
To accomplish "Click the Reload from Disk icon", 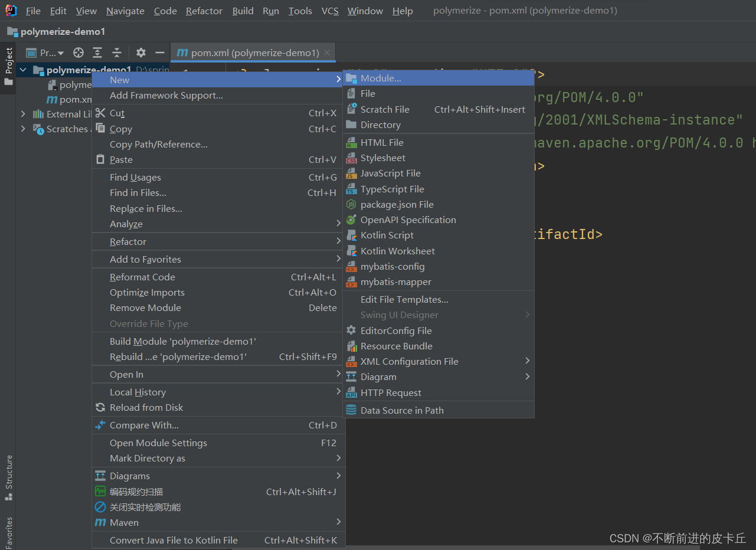I will pos(100,407).
